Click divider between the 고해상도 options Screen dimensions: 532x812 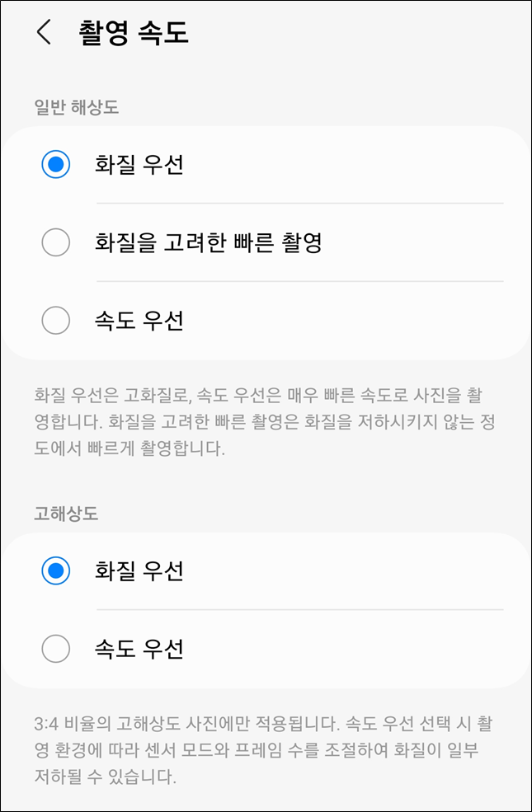[x=299, y=610]
